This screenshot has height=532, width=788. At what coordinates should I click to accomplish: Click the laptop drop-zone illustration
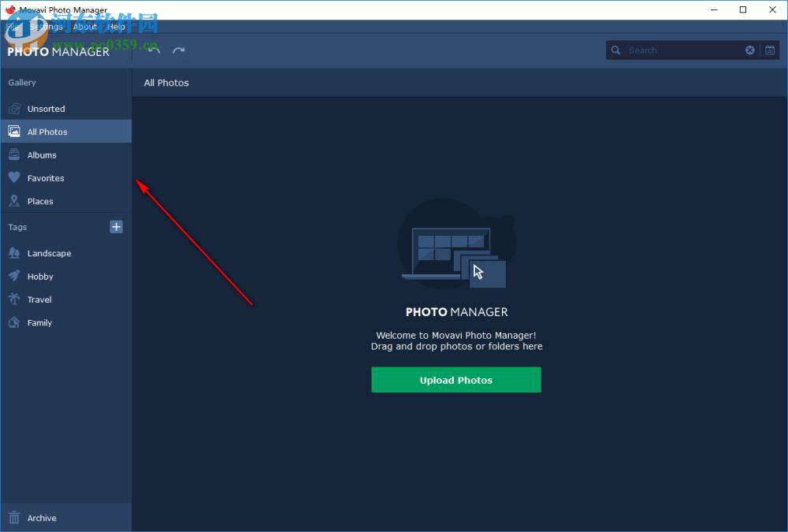pyautogui.click(x=455, y=244)
